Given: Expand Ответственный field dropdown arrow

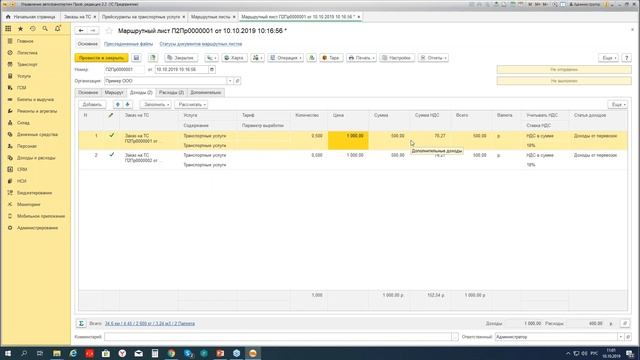Looking at the screenshot, I should pos(620,337).
